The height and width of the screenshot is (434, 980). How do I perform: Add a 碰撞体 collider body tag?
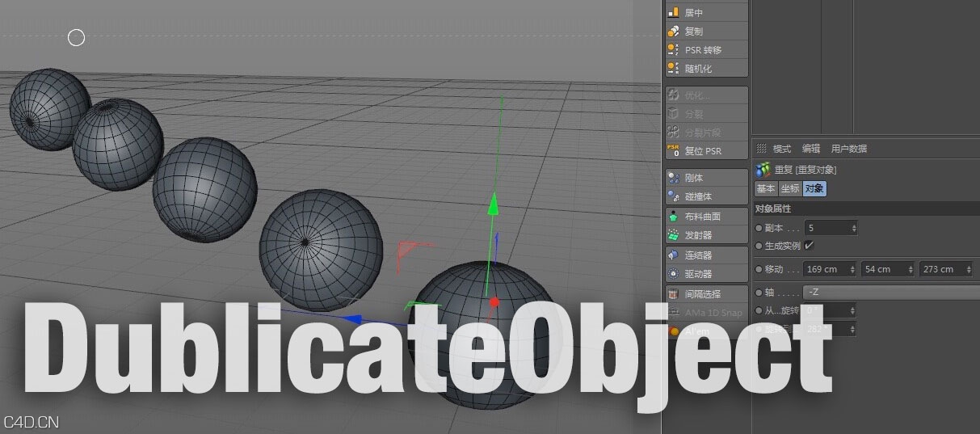[x=706, y=196]
